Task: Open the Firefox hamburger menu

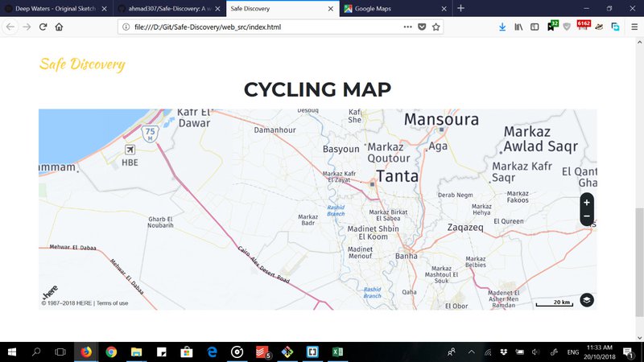Action: click(x=634, y=27)
